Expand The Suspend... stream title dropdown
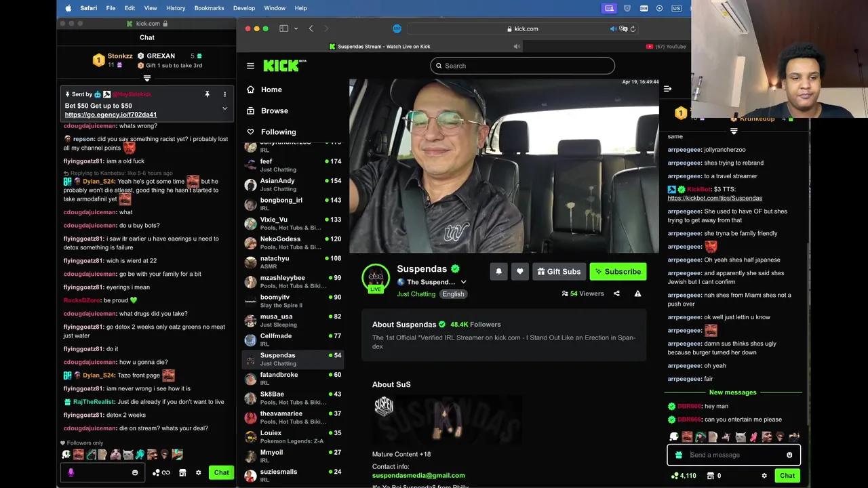Viewport: 868px width, 488px height. pyautogui.click(x=464, y=282)
